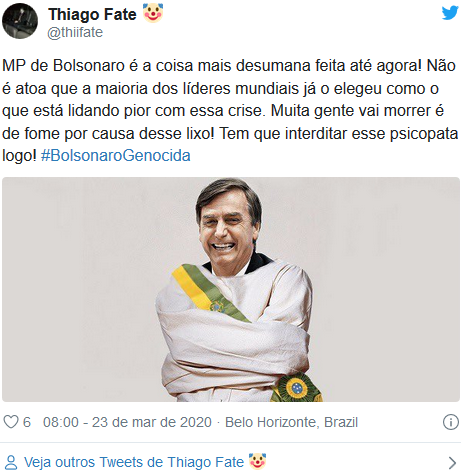View the like count number 6

tap(27, 422)
